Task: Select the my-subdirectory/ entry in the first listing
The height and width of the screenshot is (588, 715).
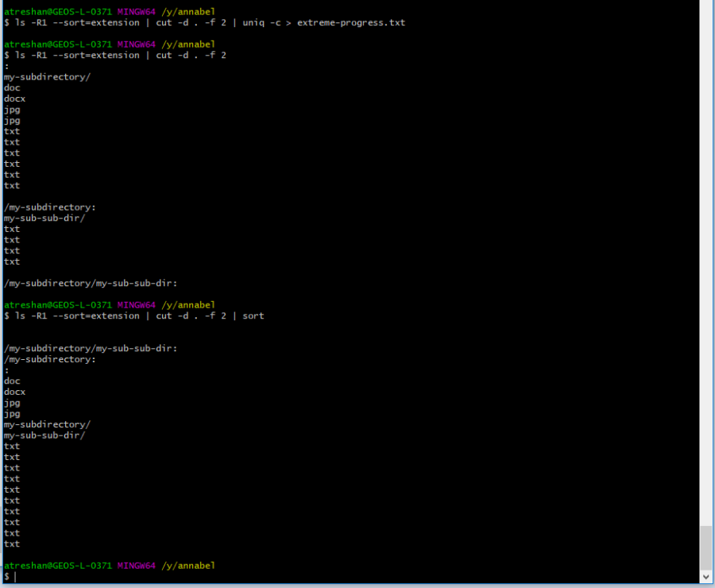Action: 46,76
